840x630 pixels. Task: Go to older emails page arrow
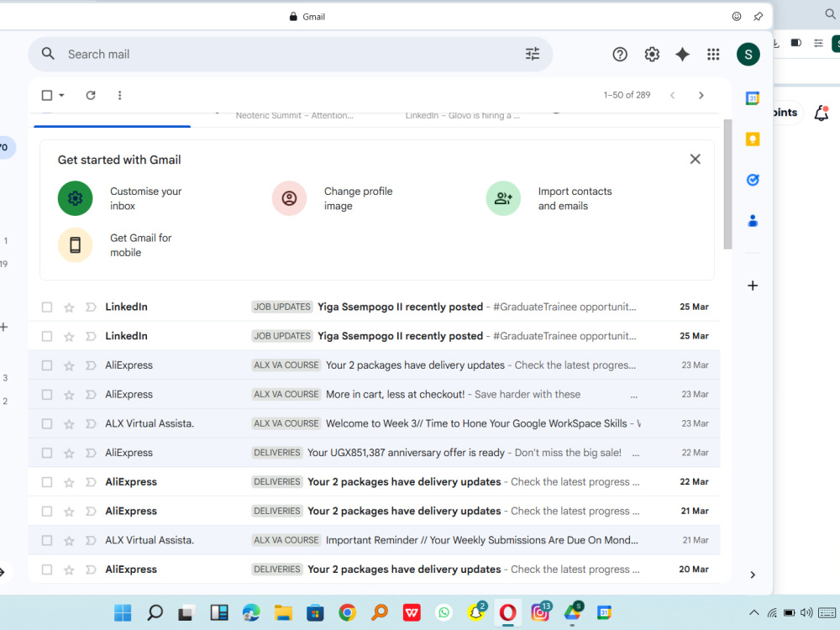click(x=701, y=96)
